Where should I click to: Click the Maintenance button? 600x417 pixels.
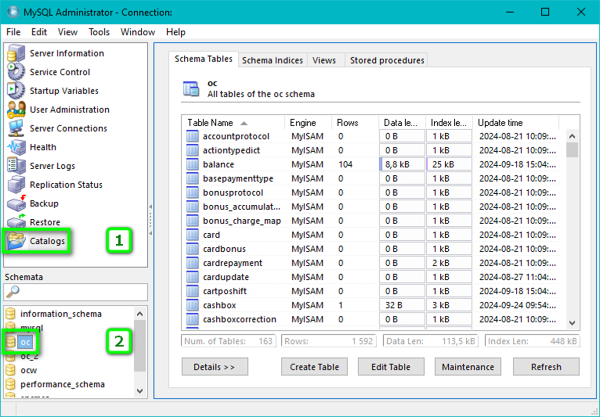(469, 367)
